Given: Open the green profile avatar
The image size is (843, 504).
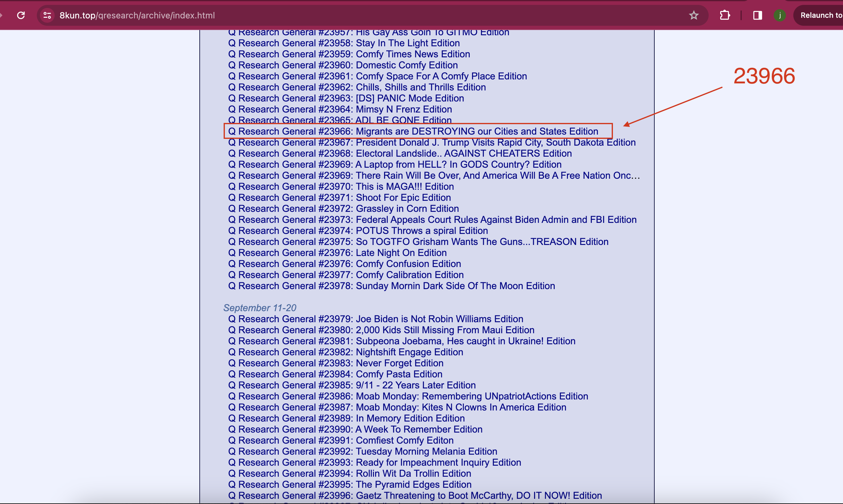Looking at the screenshot, I should click(x=780, y=15).
